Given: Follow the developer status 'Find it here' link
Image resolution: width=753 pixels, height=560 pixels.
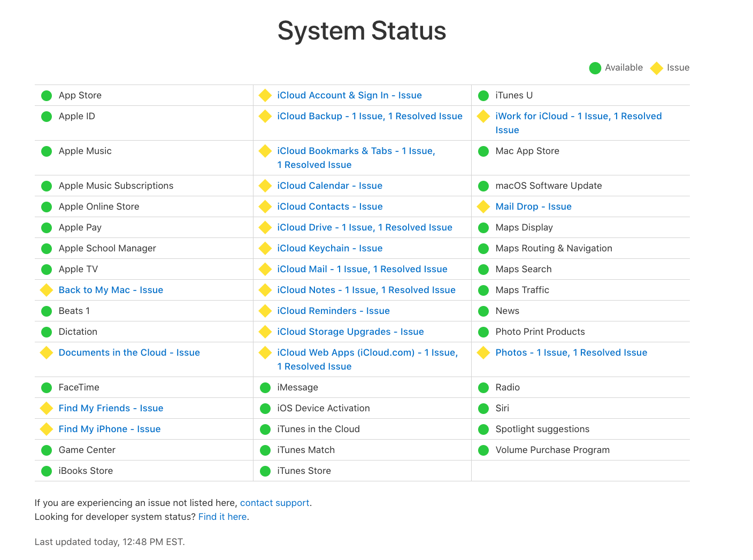Looking at the screenshot, I should [222, 517].
